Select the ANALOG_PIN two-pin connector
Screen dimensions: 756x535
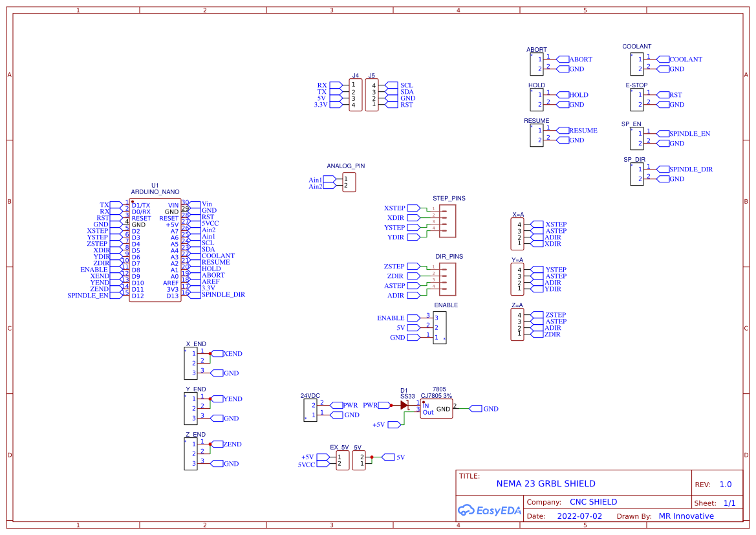tap(350, 182)
